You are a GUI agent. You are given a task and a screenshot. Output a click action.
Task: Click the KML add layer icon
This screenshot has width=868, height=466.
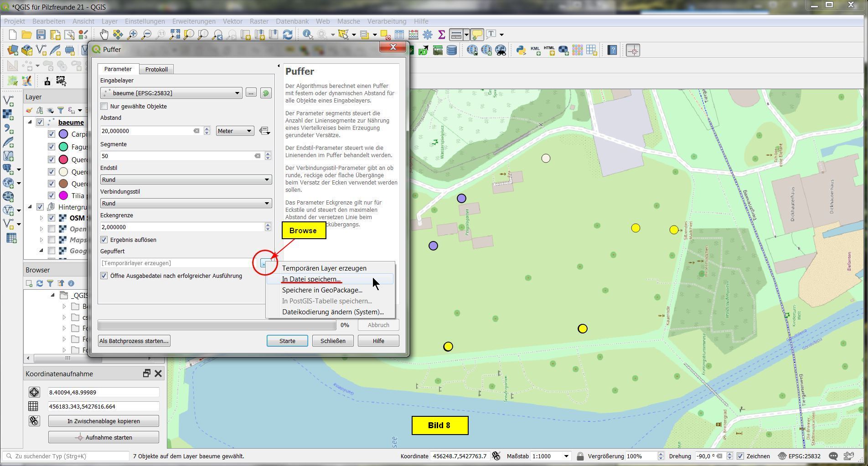coord(535,50)
